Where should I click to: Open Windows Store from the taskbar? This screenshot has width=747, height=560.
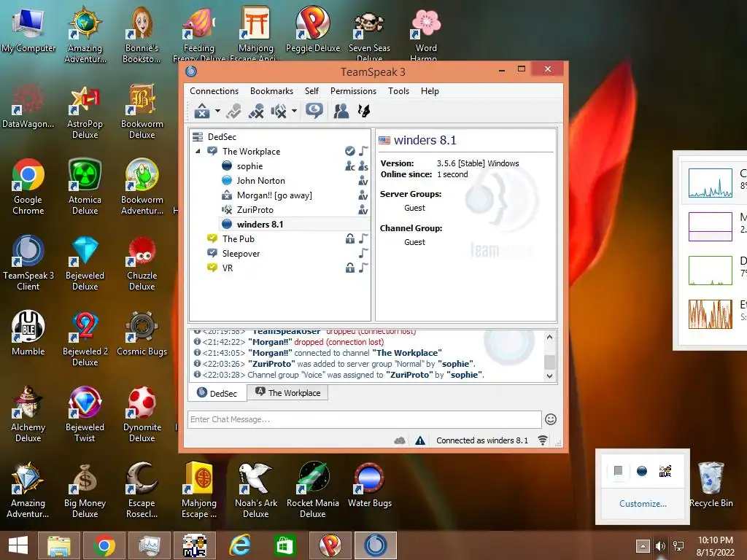(285, 545)
